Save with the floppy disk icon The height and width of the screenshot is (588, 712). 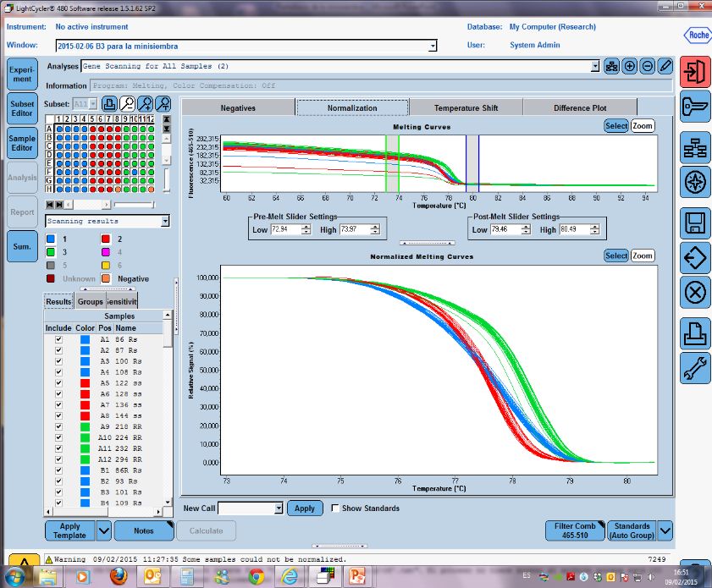(x=695, y=223)
